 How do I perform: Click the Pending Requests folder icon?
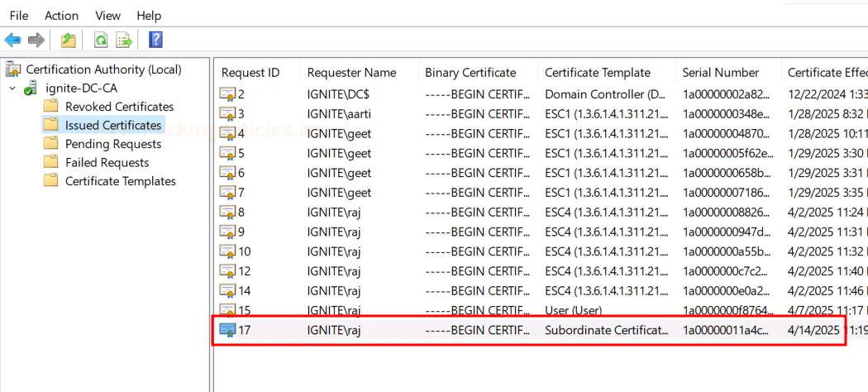click(x=51, y=144)
